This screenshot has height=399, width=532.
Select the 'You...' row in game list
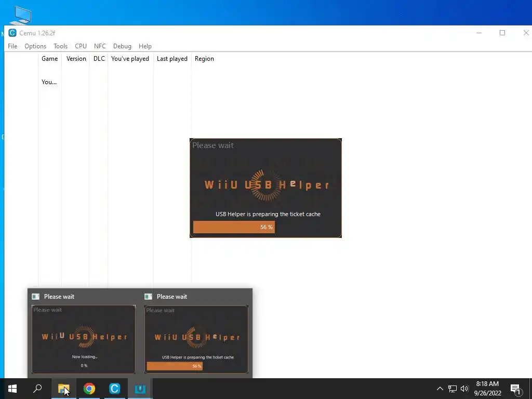point(49,82)
